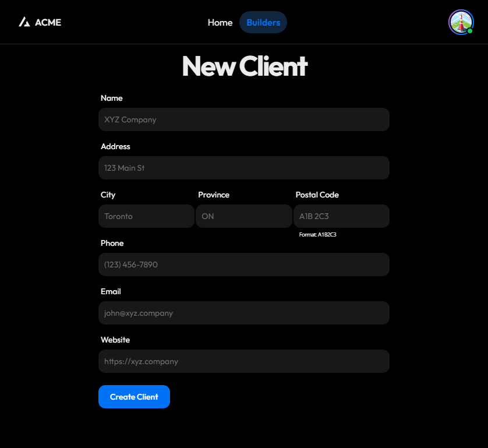Click the Postal Code label text
The height and width of the screenshot is (448, 488).
coord(317,195)
